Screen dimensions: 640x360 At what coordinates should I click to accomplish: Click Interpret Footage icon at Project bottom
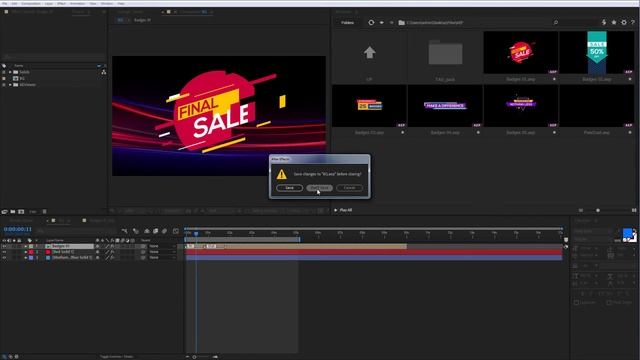point(4,211)
